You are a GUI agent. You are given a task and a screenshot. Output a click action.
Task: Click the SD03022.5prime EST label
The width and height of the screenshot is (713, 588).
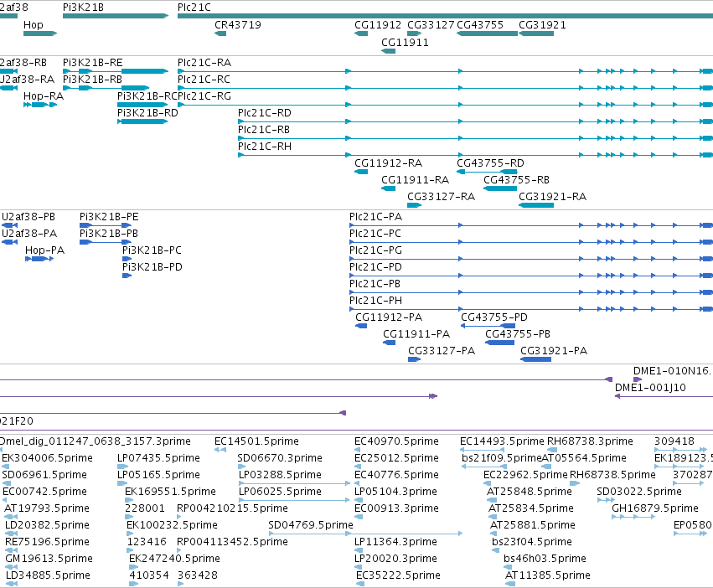pyautogui.click(x=639, y=492)
